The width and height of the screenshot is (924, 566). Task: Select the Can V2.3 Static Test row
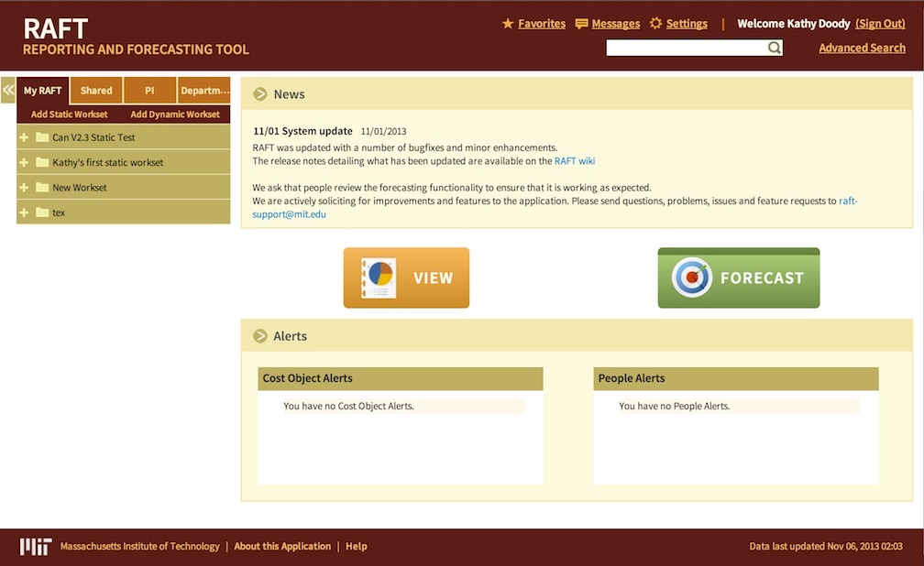click(123, 137)
